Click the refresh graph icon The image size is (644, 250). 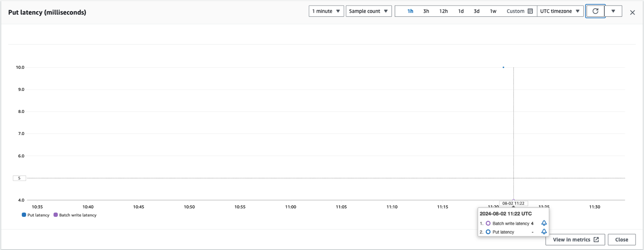coord(595,11)
